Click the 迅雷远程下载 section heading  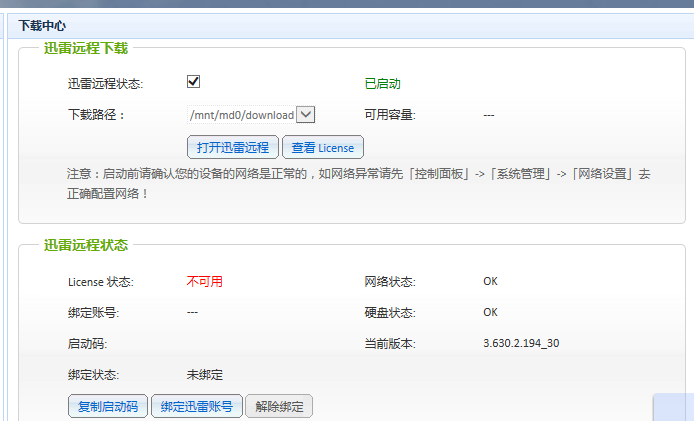pos(86,47)
